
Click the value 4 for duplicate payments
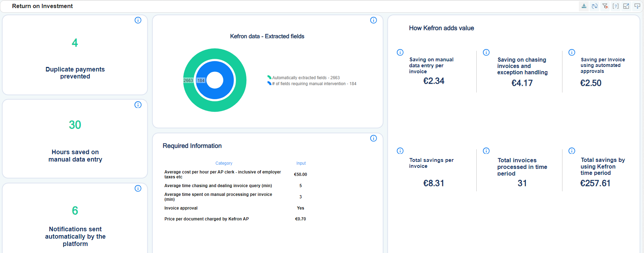[75, 43]
